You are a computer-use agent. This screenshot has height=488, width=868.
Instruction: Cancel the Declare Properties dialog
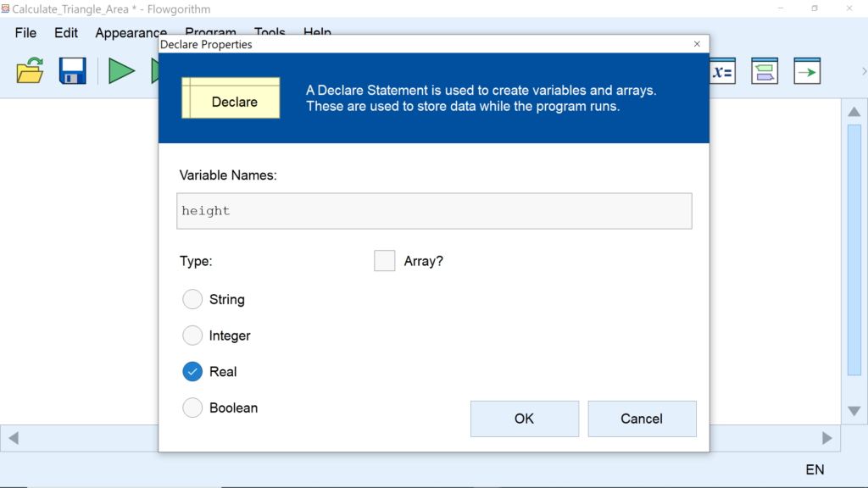pos(642,419)
